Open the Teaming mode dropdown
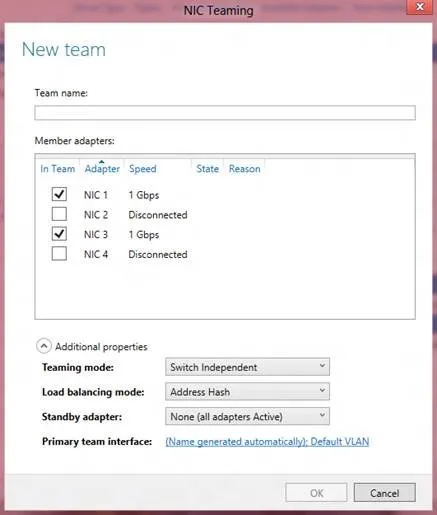Screen dimensions: 437x515 [x=247, y=367]
